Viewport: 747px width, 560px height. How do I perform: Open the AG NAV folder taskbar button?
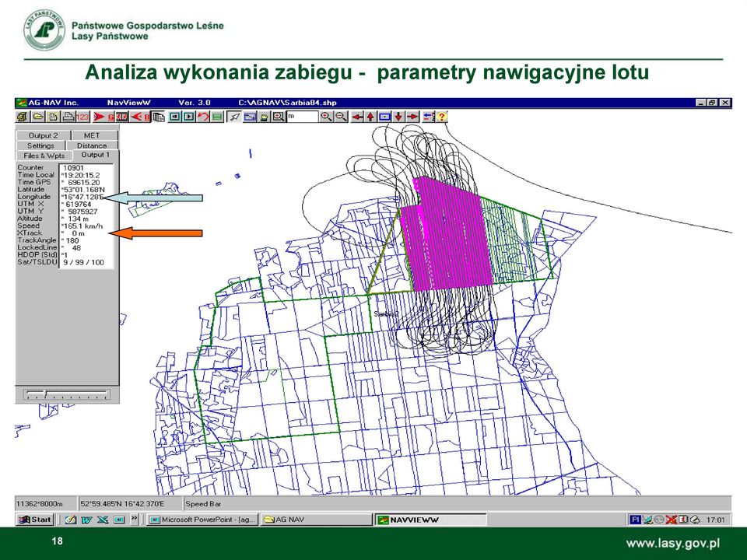coord(316,520)
